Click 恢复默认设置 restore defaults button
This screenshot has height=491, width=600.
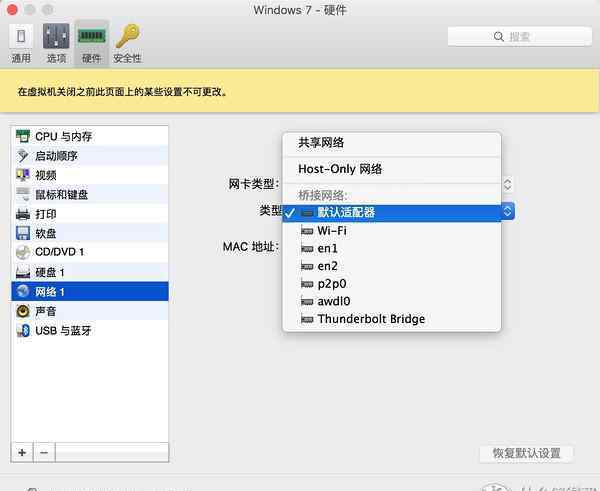pos(526,453)
